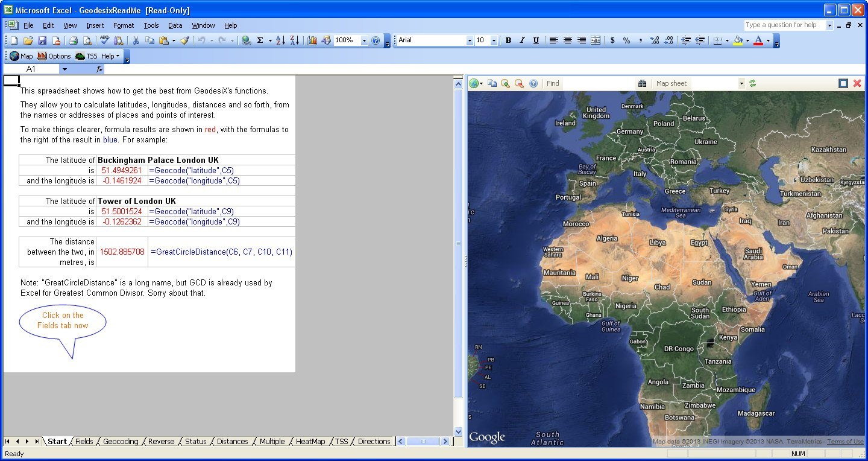Merge and center cells icon
This screenshot has height=461, width=868.
click(x=596, y=40)
